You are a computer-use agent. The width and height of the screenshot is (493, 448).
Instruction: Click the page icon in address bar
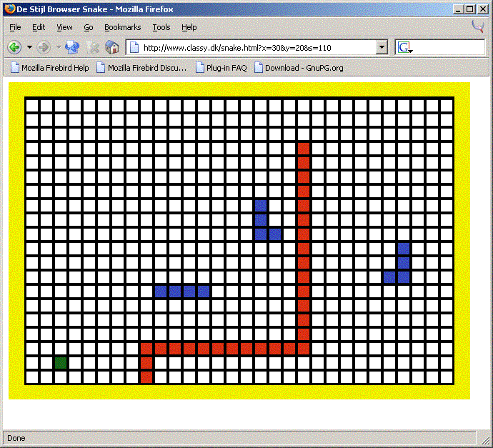[134, 47]
